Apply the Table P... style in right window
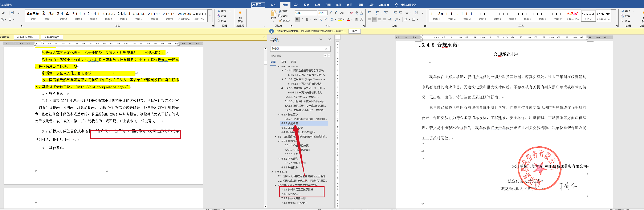 (x=603, y=16)
